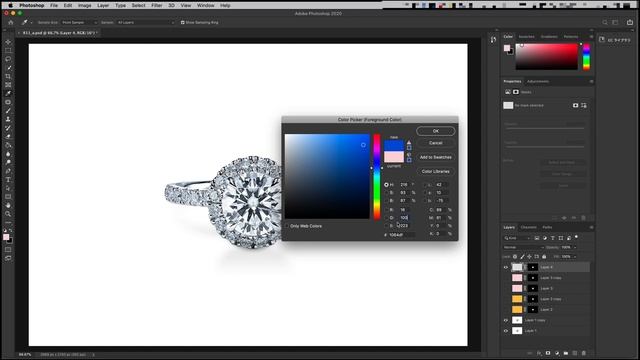Select the Clone Stamp tool
640x360 pixels.
[x=8, y=119]
